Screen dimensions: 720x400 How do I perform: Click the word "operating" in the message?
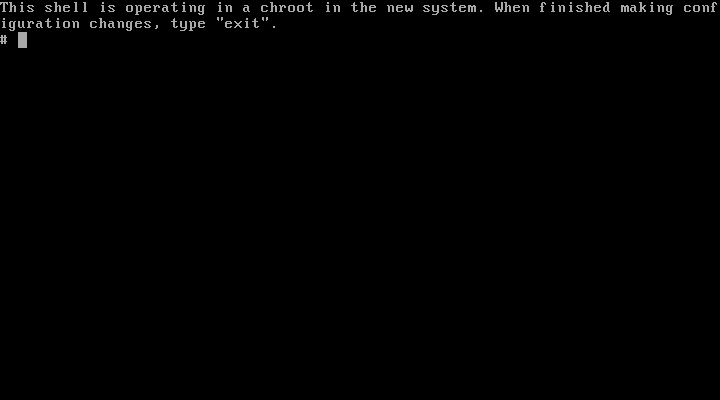[165, 9]
